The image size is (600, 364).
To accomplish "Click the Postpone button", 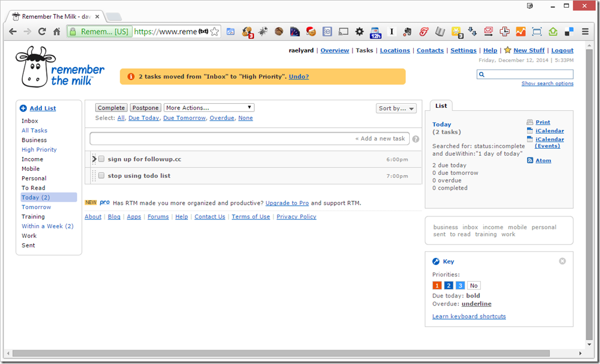I will 145,108.
